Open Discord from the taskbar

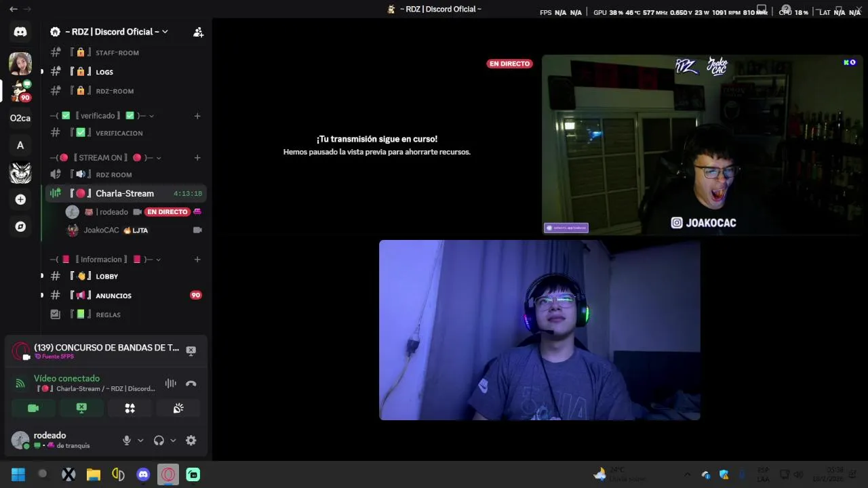(x=143, y=474)
